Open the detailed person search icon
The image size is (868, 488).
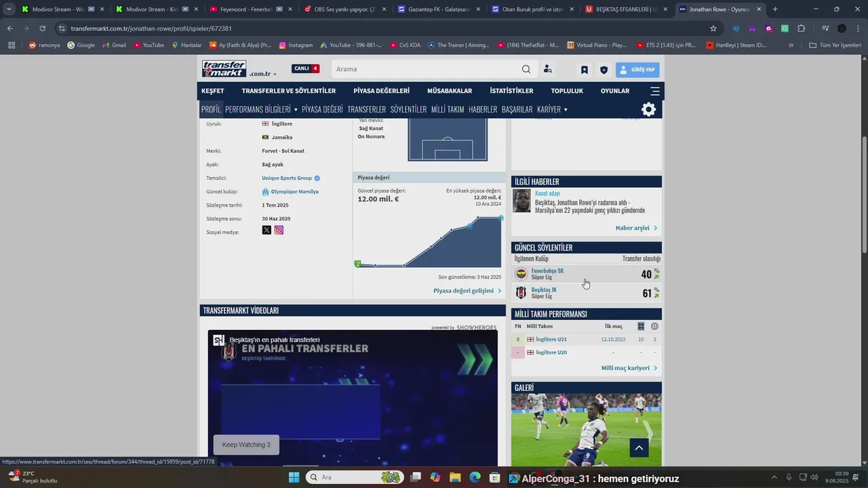pyautogui.click(x=548, y=69)
